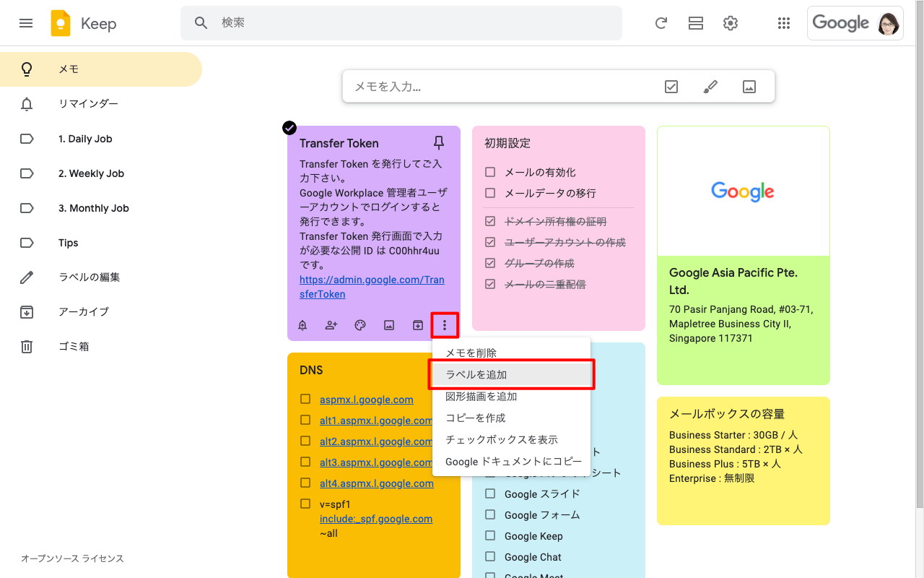Open アーカイブ in the sidebar
This screenshot has height=578, width=924.
tap(101, 312)
